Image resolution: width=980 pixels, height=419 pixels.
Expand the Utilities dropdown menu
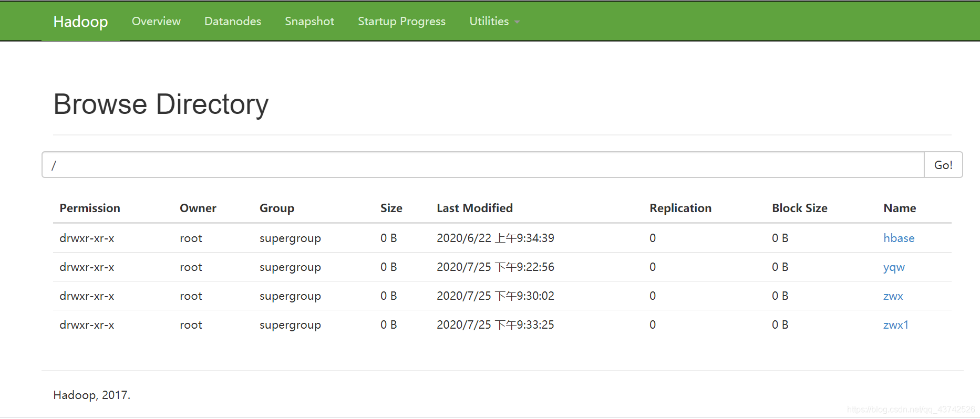[494, 22]
